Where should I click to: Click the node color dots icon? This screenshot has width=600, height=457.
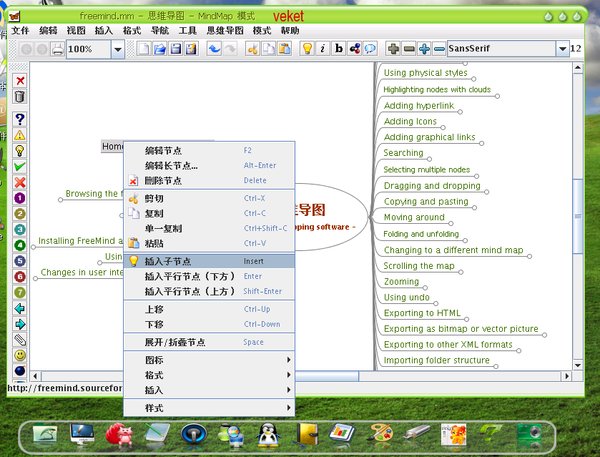(x=355, y=49)
